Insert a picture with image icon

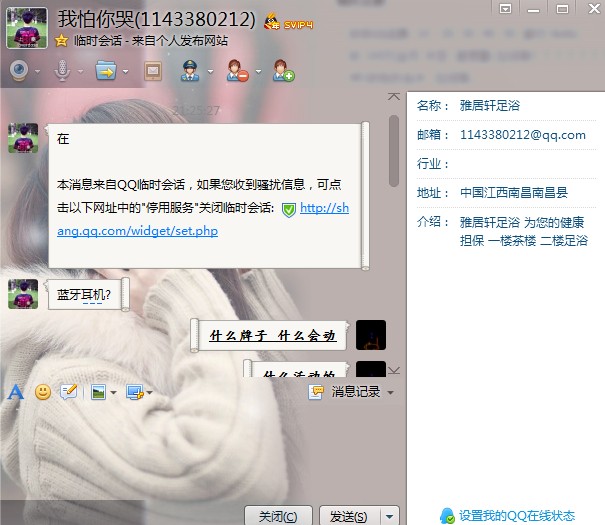(x=99, y=392)
